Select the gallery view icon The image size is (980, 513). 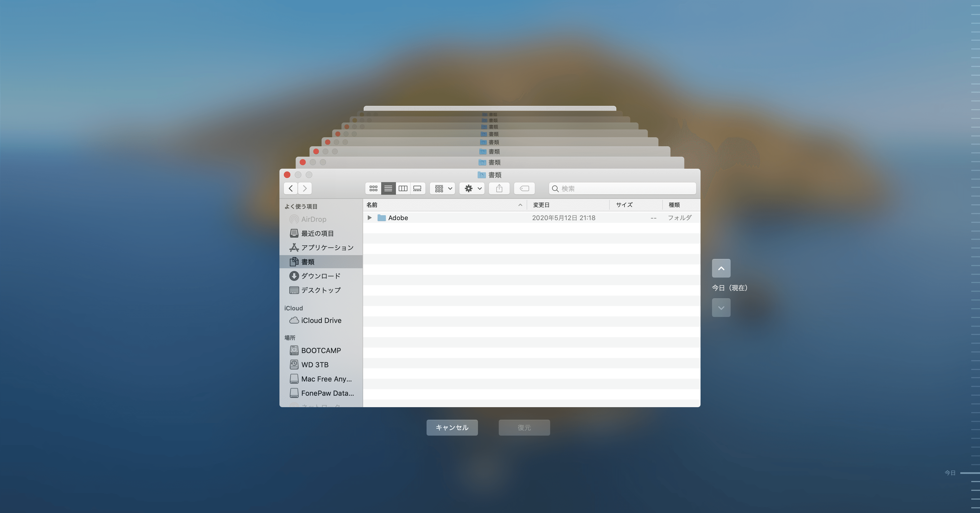[x=418, y=189]
